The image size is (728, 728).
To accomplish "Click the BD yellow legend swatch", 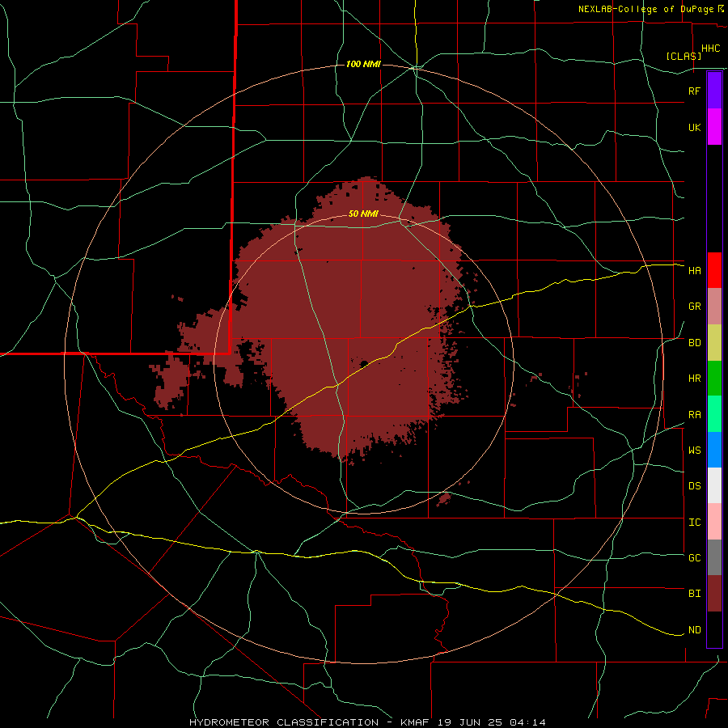I will [x=714, y=343].
